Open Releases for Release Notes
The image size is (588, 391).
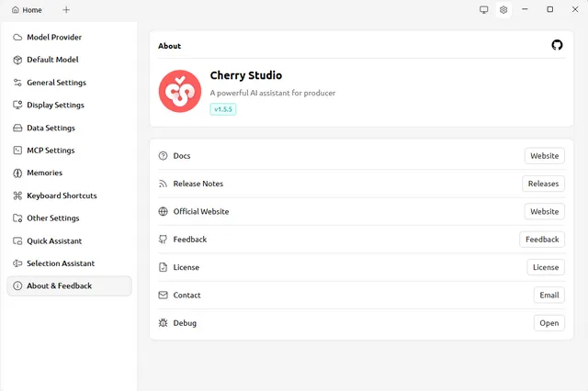(x=543, y=184)
